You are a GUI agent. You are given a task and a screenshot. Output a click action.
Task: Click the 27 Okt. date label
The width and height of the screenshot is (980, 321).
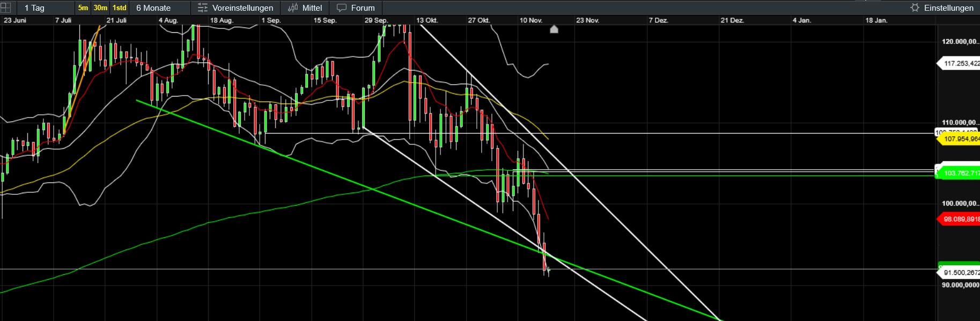(x=478, y=20)
